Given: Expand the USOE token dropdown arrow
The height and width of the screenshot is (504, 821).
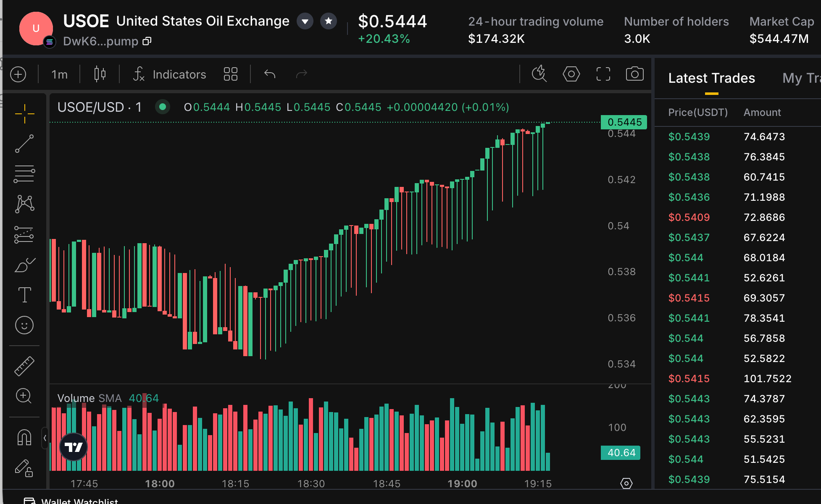Looking at the screenshot, I should 305,21.
